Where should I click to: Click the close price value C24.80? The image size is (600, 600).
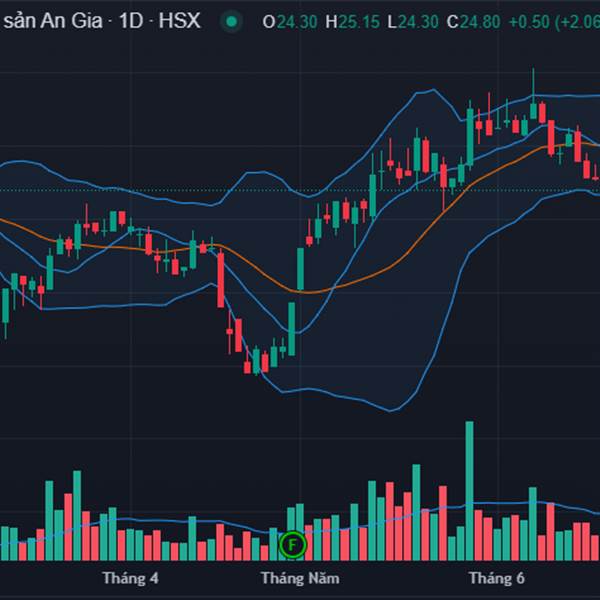473,22
